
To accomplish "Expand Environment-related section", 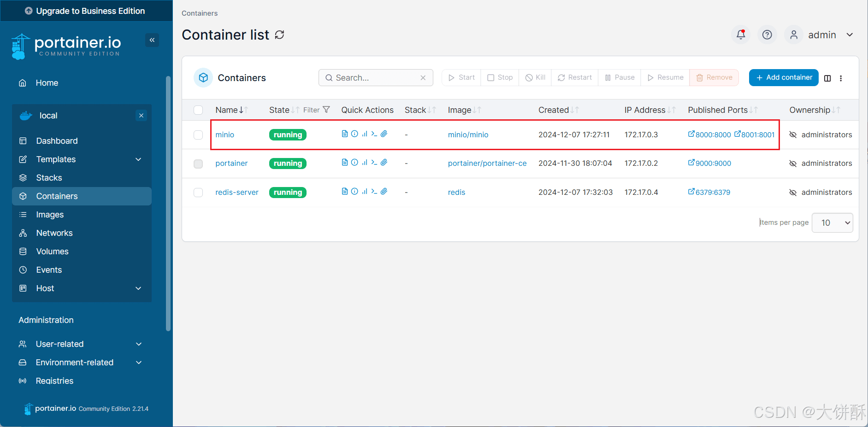I will 139,363.
